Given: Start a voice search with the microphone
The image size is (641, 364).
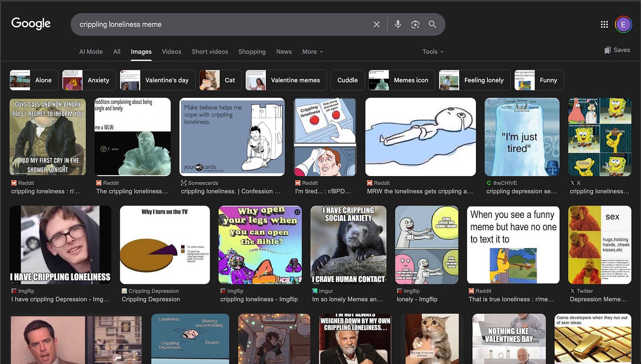Looking at the screenshot, I should pyautogui.click(x=398, y=25).
